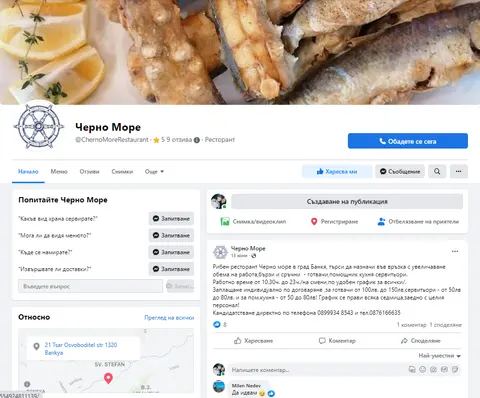Image resolution: width=480 pixels, height=398 pixels.
Task: Click the Регистриране check-in option
Action: [334, 222]
